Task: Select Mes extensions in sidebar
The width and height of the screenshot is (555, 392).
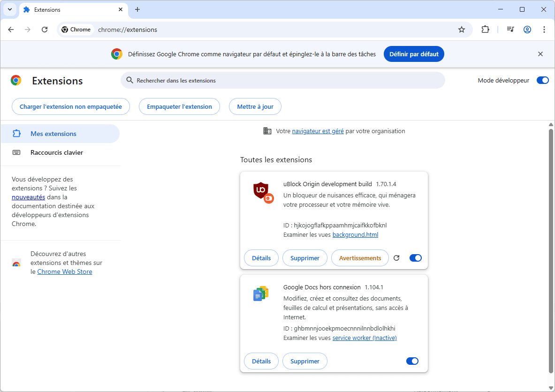Action: [60, 134]
